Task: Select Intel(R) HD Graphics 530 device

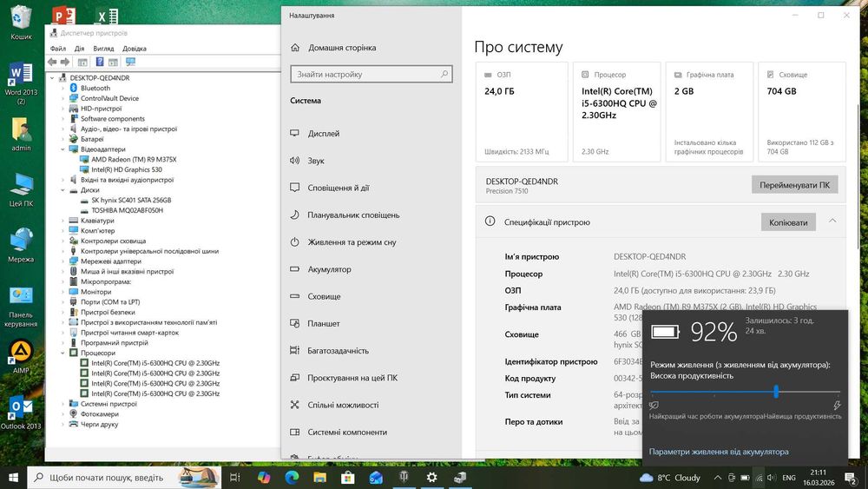Action: point(127,169)
